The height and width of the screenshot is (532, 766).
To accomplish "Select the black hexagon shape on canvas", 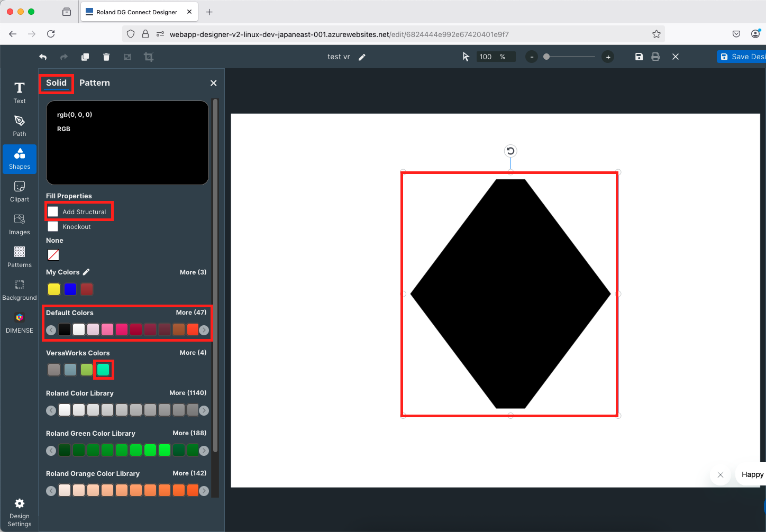I will click(x=510, y=294).
